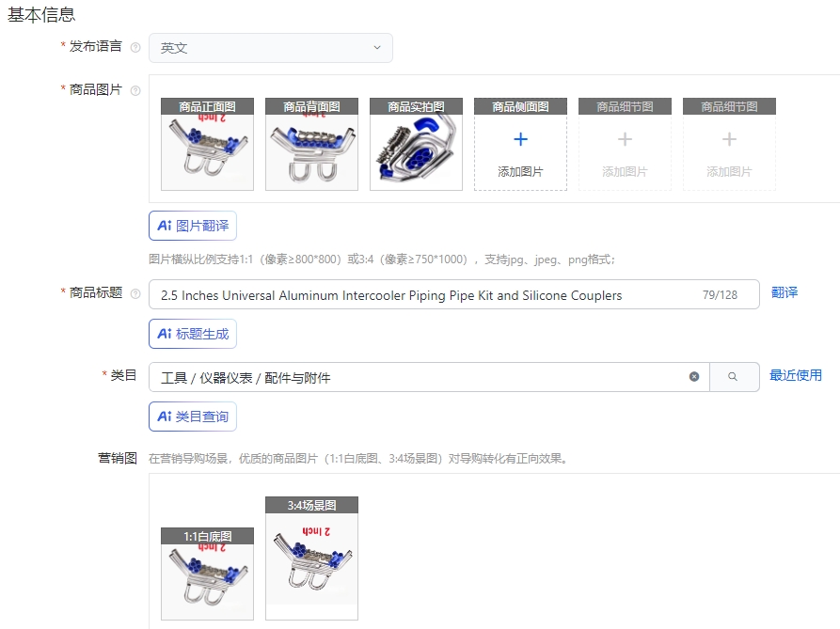840x629 pixels.
Task: Clear the category field with the X icon
Action: coord(694,377)
